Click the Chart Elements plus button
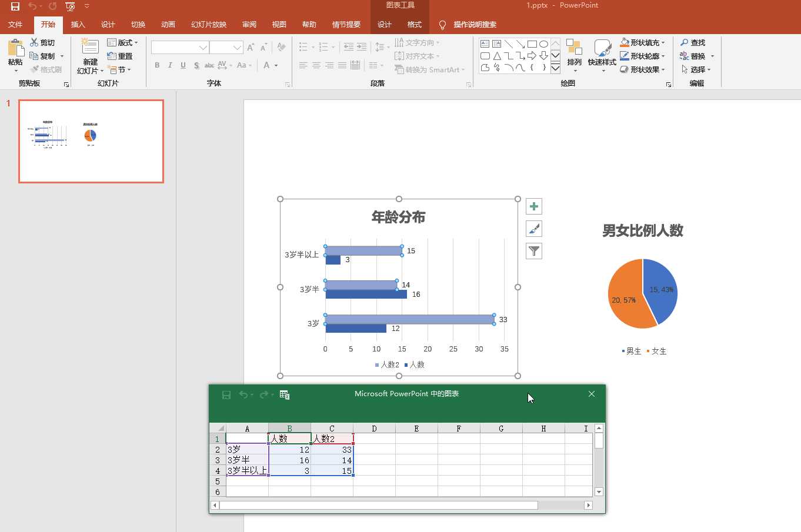The height and width of the screenshot is (532, 801). point(533,206)
